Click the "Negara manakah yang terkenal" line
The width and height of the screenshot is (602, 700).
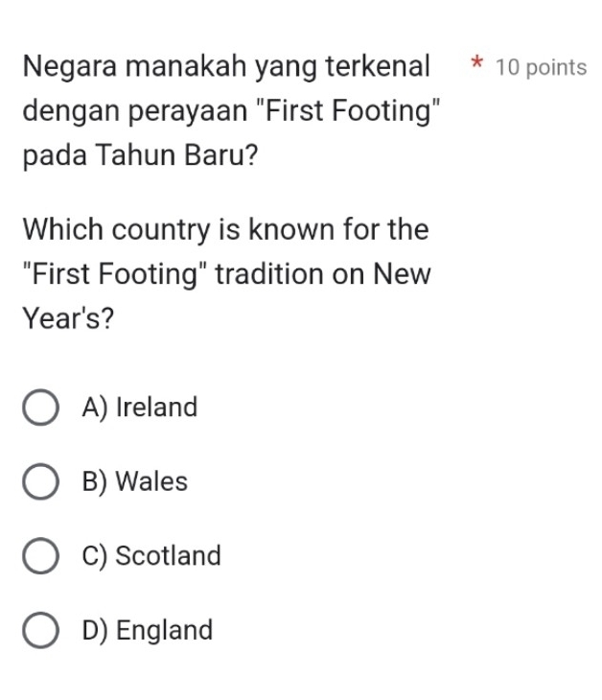[227, 68]
